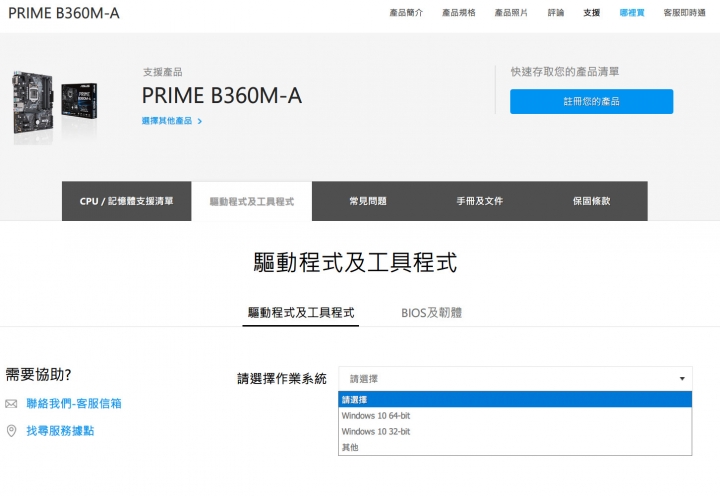Click 選擇其他產品 link

tap(167, 121)
